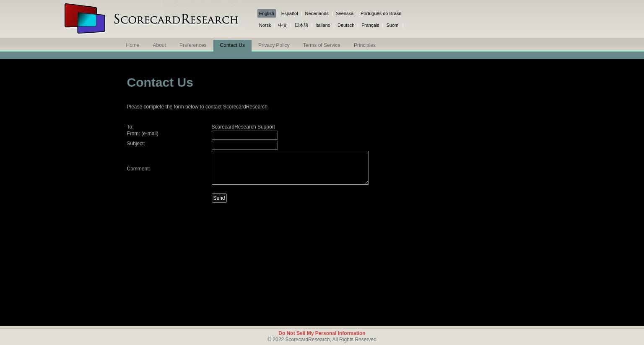Click the copyright '2022 ScorecardResearch' text
The image size is (644, 345).
pyautogui.click(x=322, y=340)
